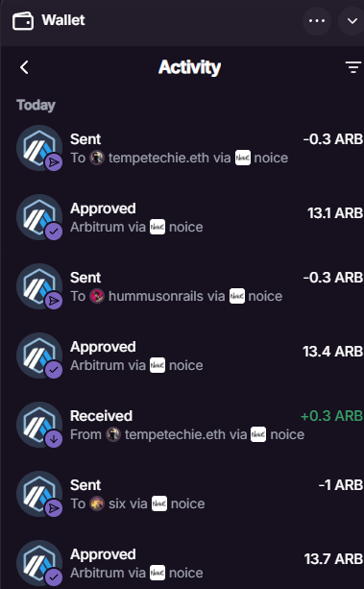Click the noice icon in hummusonrails row

pyautogui.click(x=237, y=296)
